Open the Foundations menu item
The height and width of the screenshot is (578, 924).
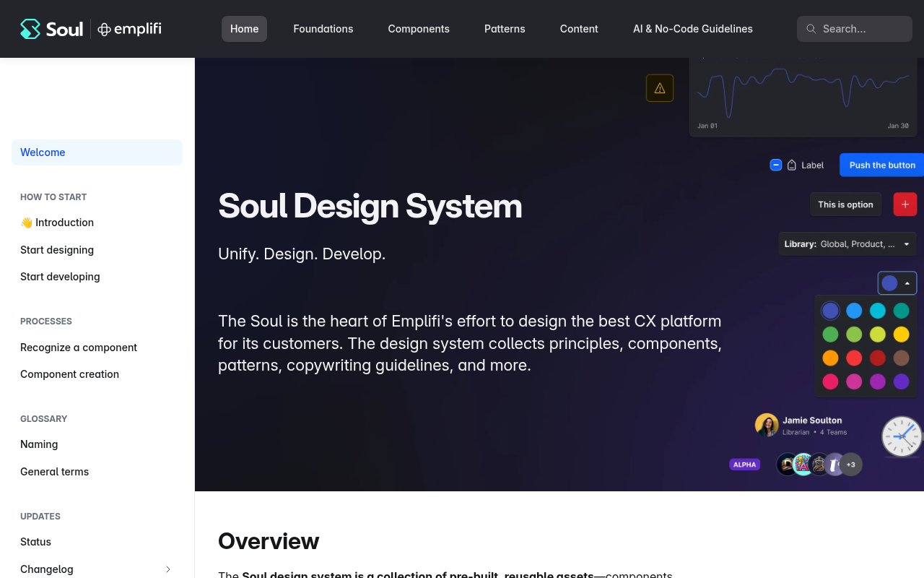[323, 29]
